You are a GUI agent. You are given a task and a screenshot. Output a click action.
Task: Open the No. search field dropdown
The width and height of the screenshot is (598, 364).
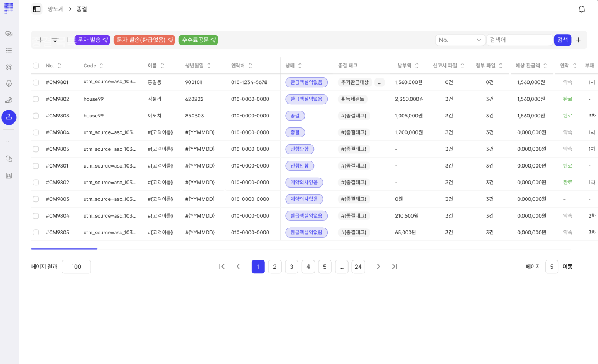(x=460, y=40)
